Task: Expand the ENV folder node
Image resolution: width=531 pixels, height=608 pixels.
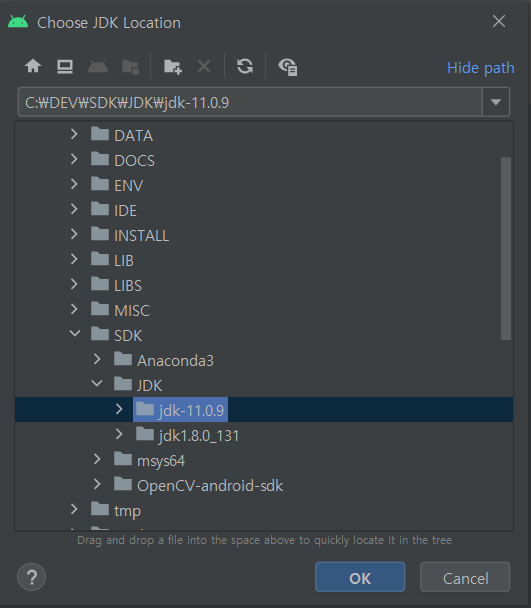Action: (x=74, y=184)
